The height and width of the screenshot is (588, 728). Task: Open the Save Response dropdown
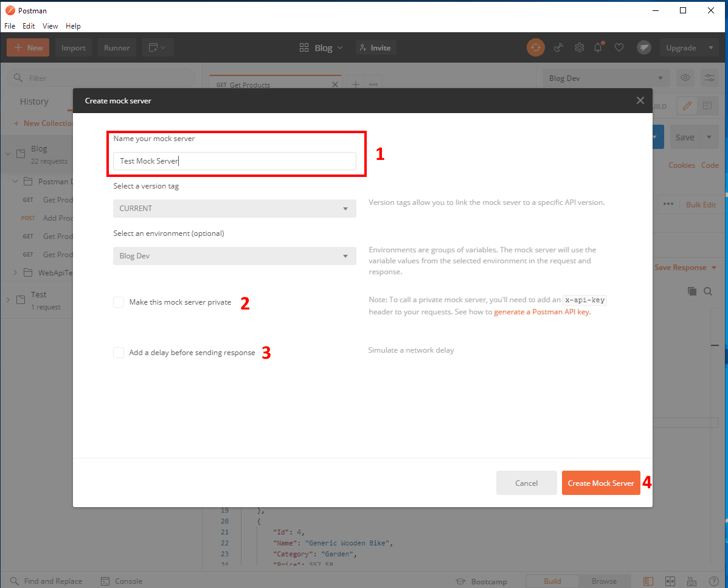[x=686, y=268]
